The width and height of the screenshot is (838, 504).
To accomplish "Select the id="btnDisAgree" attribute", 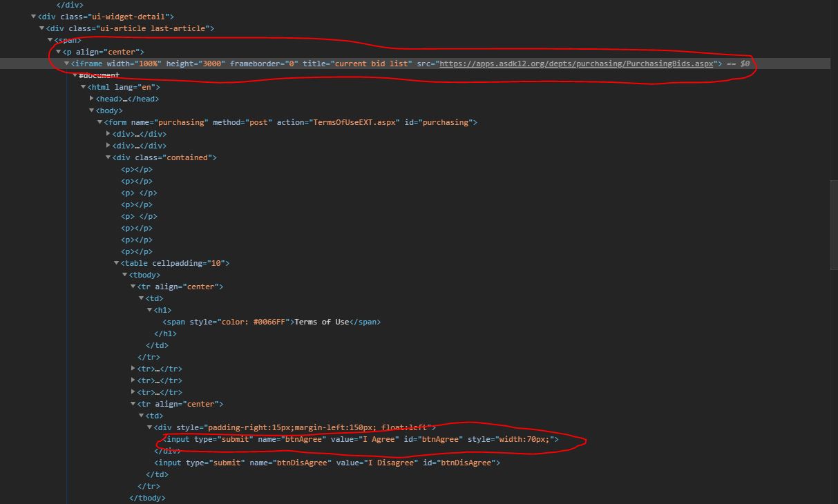I will pyautogui.click(x=459, y=463).
